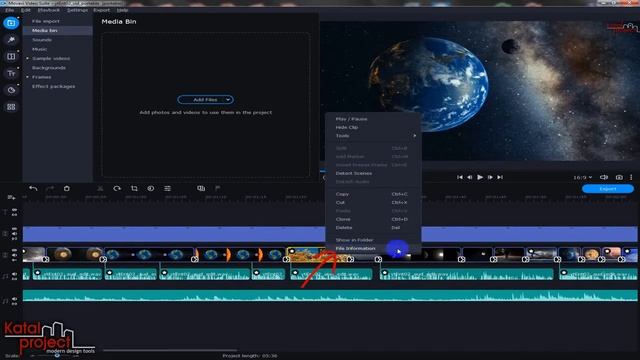
Task: Open the Add Files dropdown arrow
Action: pos(228,100)
